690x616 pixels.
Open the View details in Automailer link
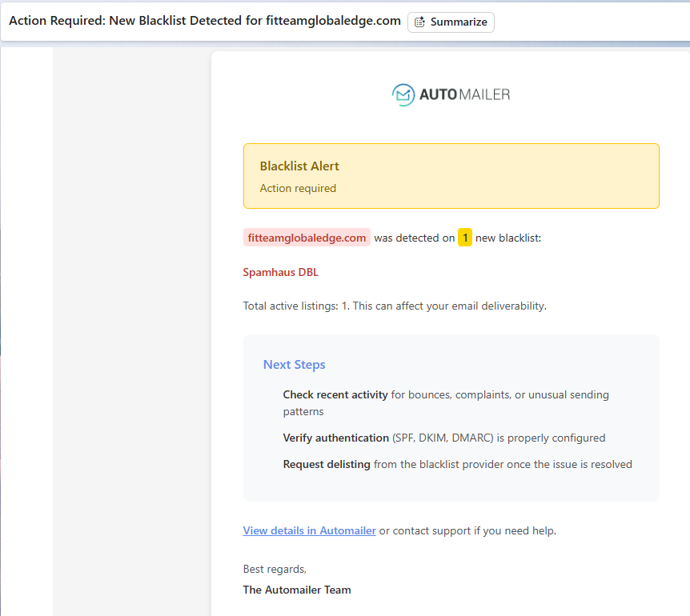(309, 530)
